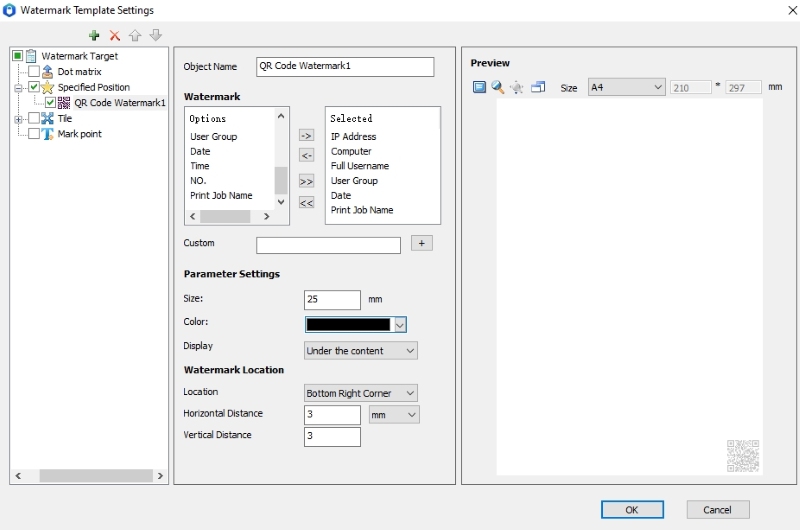Tick the Mark point checkbox
This screenshot has height=530, width=800.
click(34, 134)
